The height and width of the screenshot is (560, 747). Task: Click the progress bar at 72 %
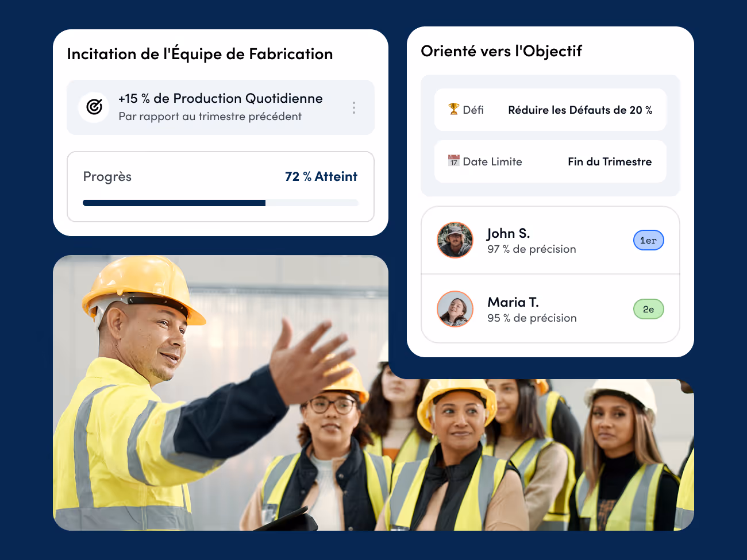(x=221, y=203)
